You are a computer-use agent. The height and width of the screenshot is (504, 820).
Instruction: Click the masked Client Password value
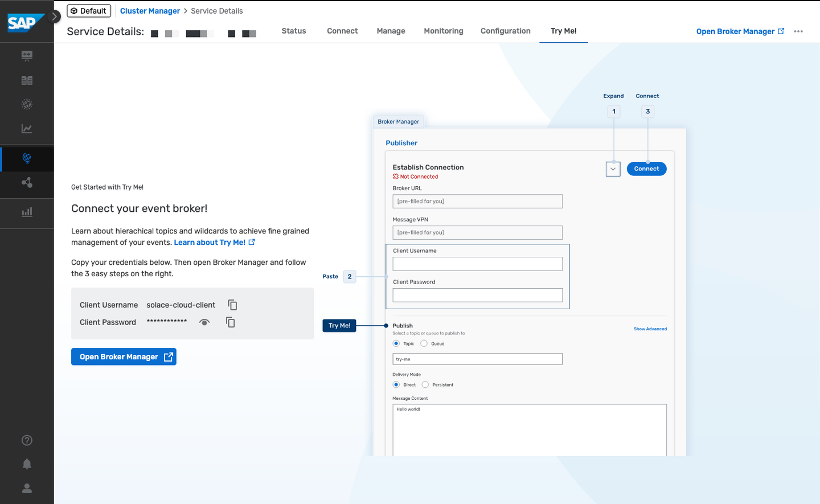(167, 322)
